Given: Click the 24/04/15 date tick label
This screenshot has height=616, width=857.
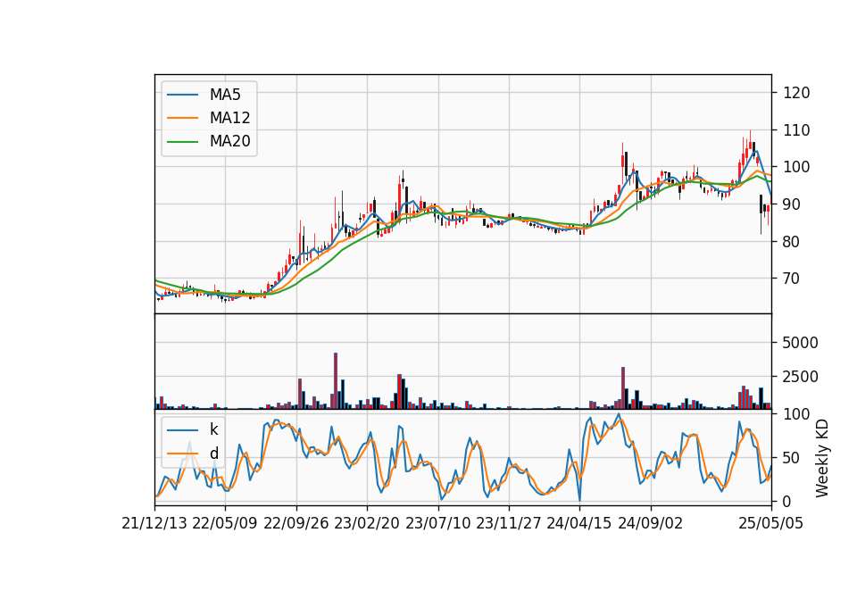Looking at the screenshot, I should coord(579,523).
